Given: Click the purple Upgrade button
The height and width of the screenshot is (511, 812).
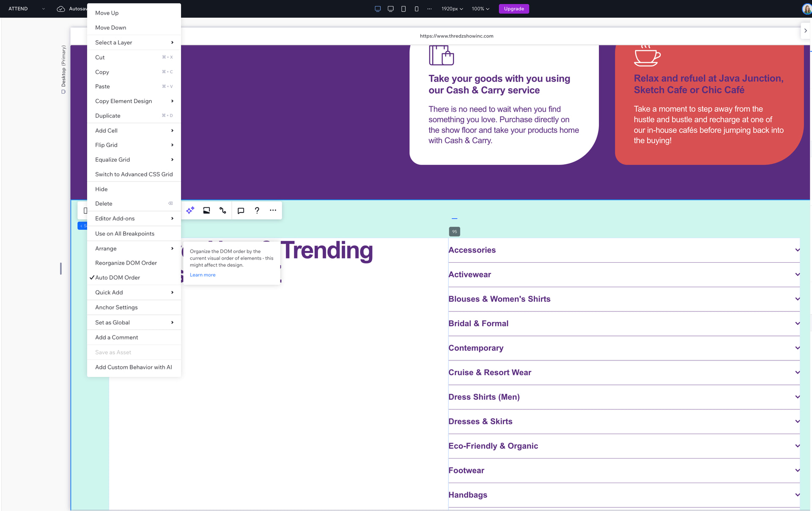Looking at the screenshot, I should point(514,9).
